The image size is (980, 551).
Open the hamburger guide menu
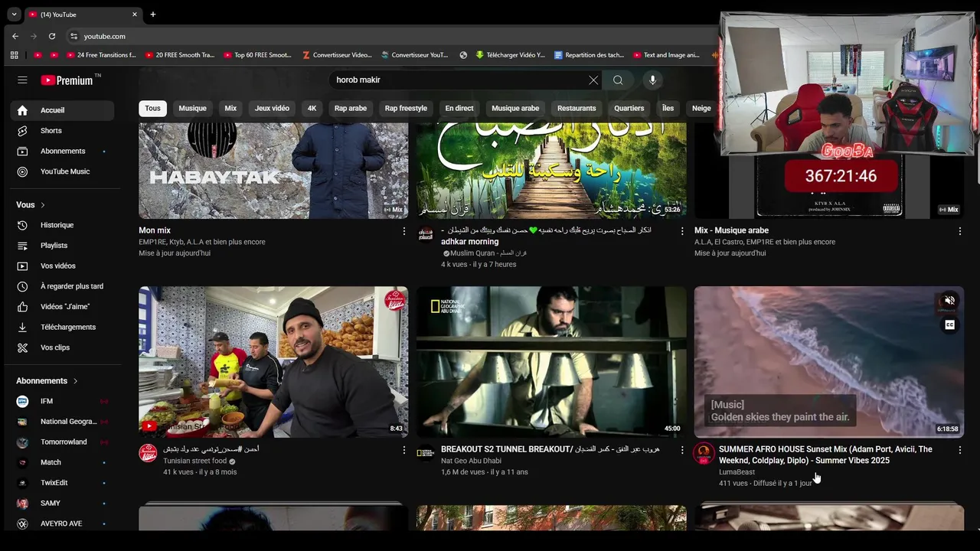point(22,80)
